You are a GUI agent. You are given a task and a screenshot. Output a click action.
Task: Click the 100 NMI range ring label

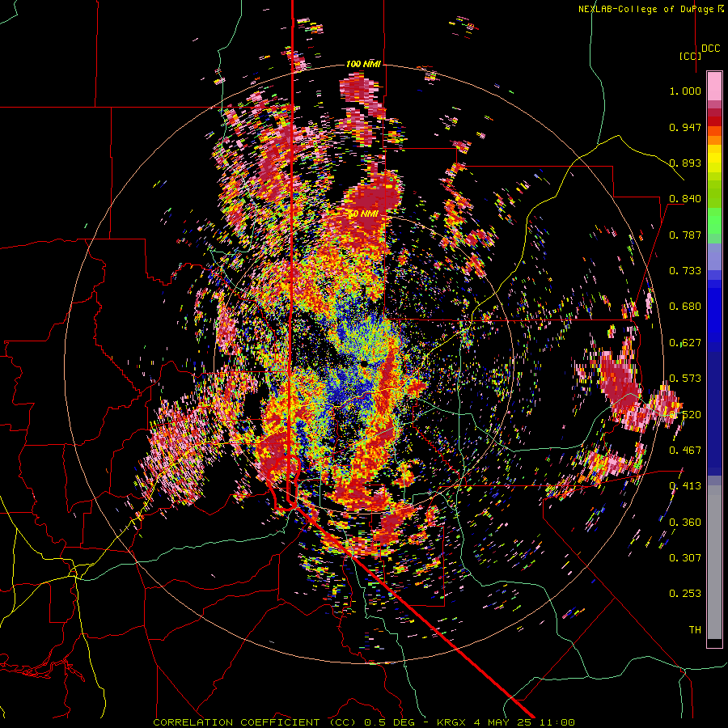point(363,64)
